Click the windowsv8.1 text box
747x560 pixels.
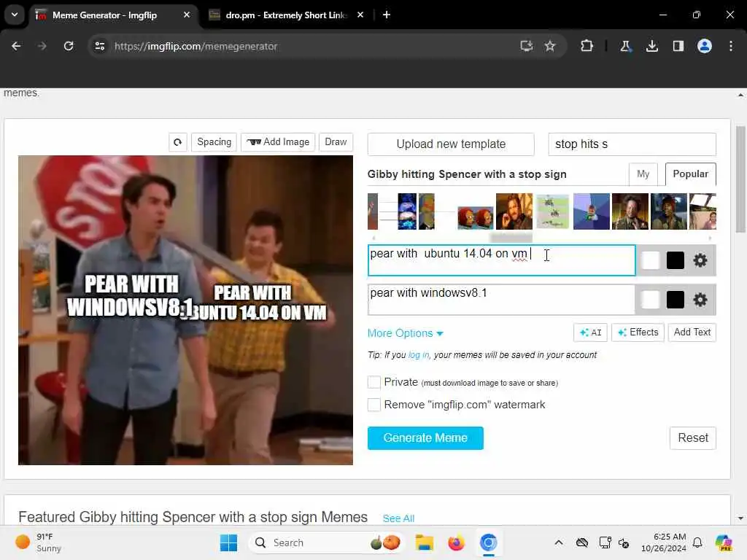pyautogui.click(x=502, y=300)
